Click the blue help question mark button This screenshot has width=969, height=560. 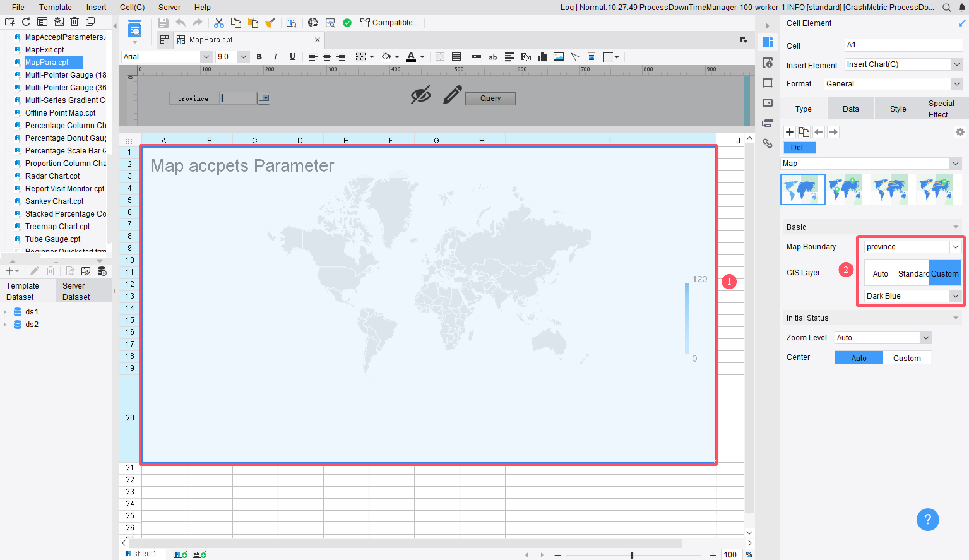tap(927, 520)
